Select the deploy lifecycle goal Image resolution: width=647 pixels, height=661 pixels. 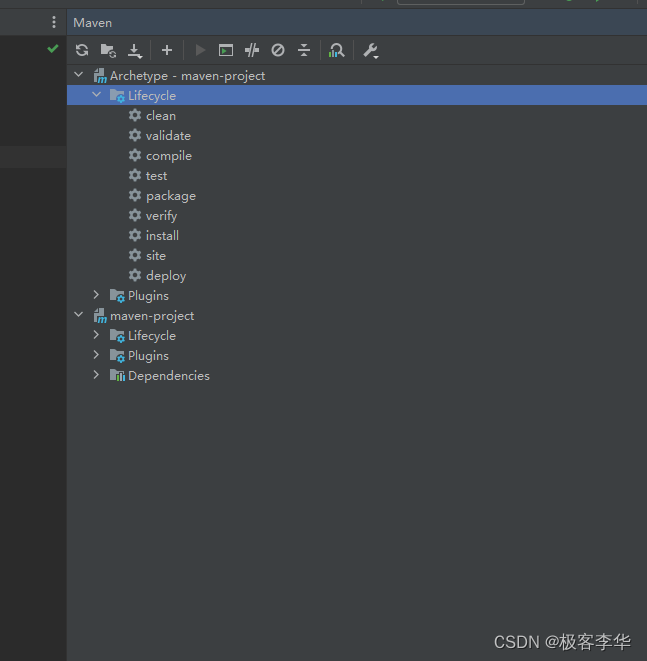[166, 276]
